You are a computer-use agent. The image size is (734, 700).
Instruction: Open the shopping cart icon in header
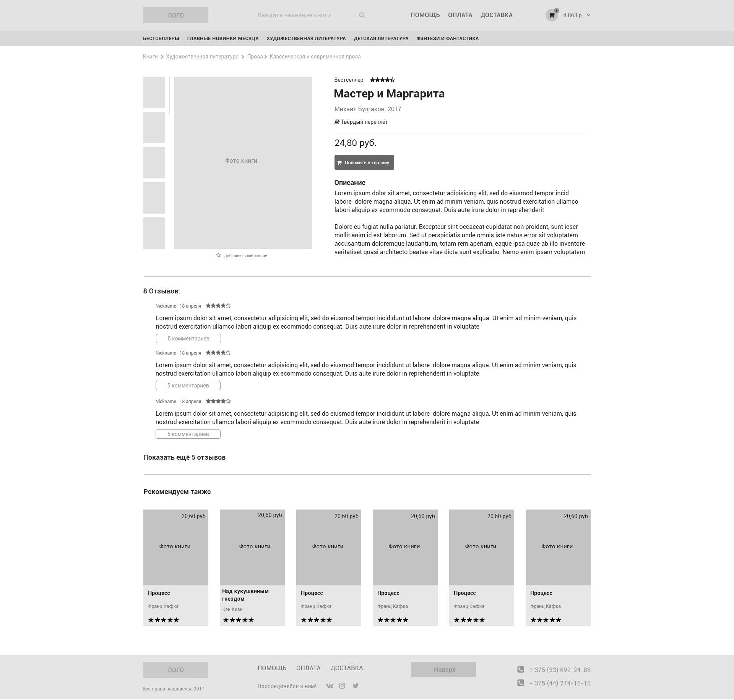click(x=551, y=16)
